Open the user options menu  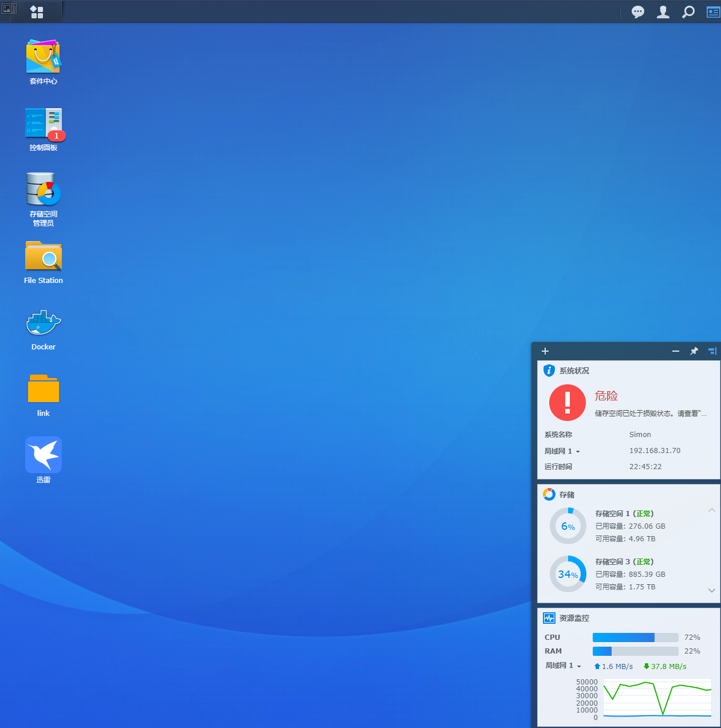coord(663,12)
